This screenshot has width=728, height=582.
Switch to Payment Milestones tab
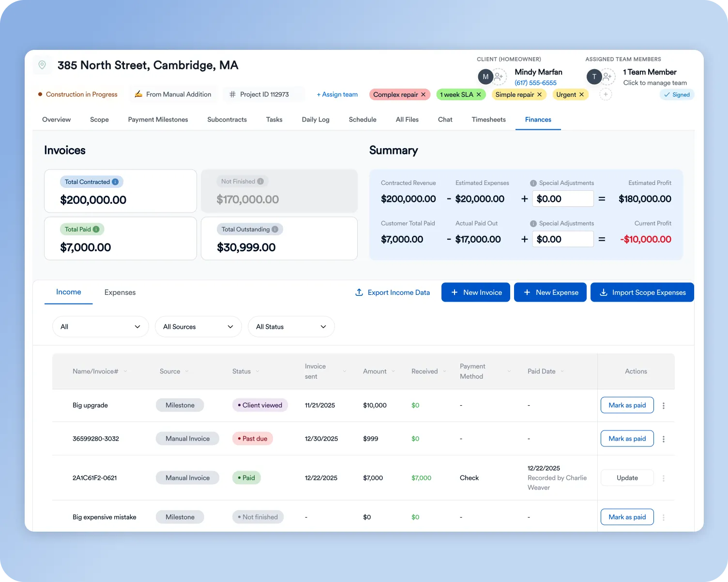point(158,120)
